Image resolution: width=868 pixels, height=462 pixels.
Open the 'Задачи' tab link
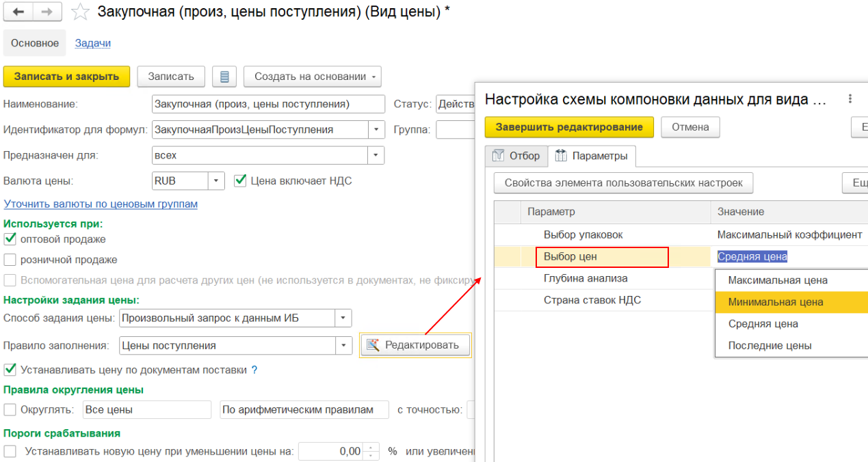(92, 43)
